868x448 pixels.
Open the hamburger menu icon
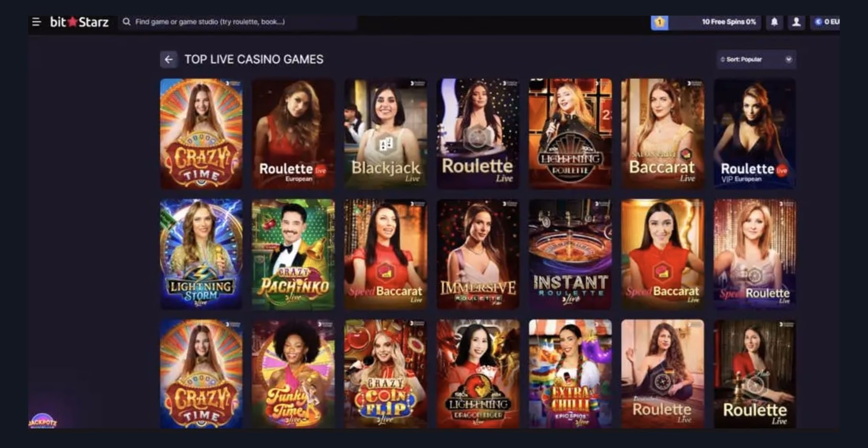coord(36,22)
